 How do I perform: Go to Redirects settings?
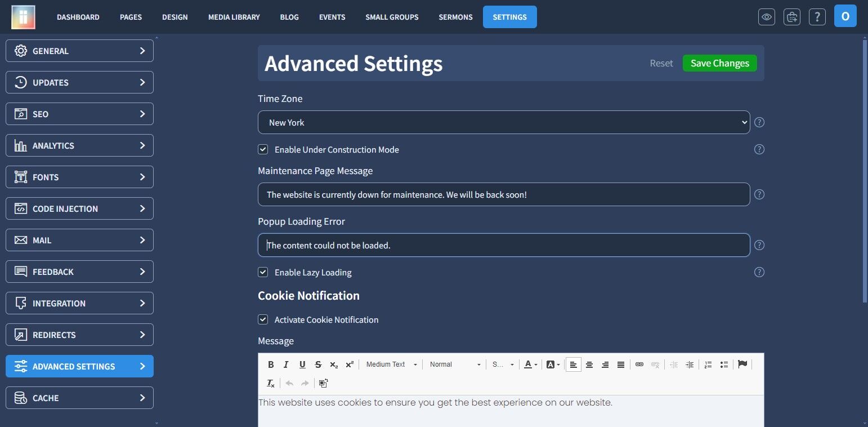(x=79, y=335)
